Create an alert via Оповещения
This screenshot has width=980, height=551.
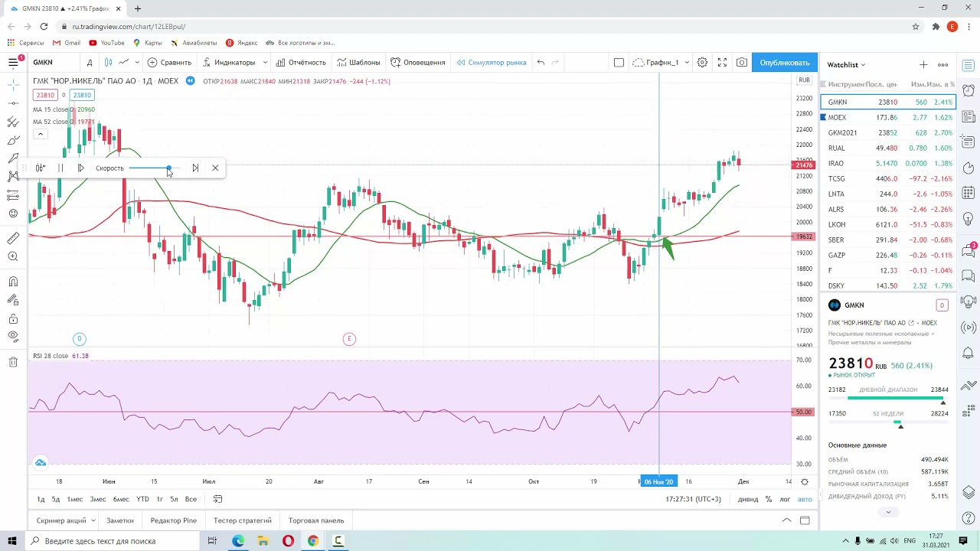tap(417, 63)
